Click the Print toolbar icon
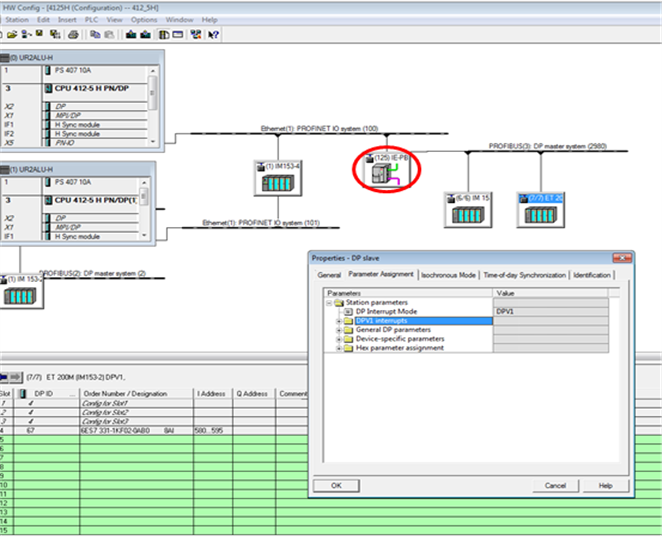 (x=73, y=35)
